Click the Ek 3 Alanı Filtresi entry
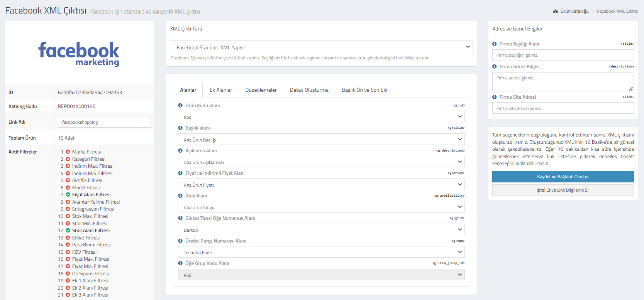The width and height of the screenshot is (644, 300). (x=90, y=295)
